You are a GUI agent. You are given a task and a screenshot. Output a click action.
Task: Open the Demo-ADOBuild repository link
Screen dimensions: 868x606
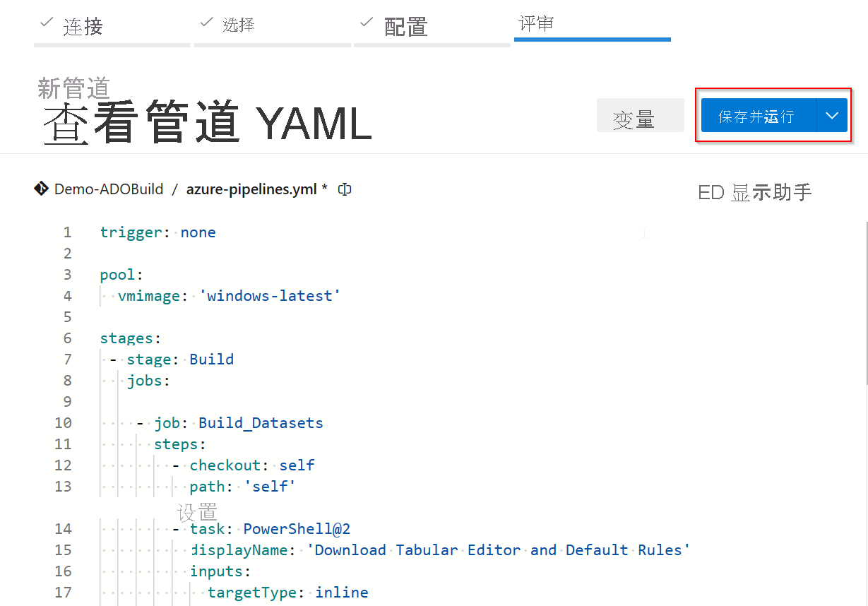click(109, 189)
